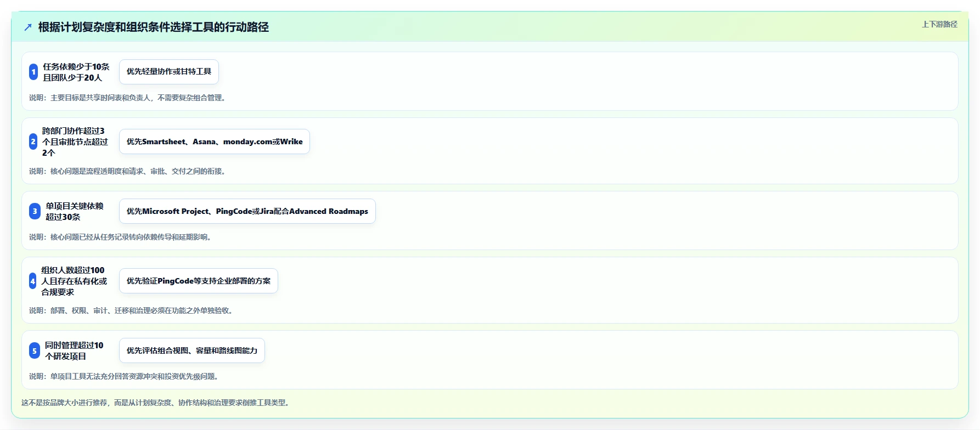Click the note 主要目标是共享时间表和负责人

(x=127, y=98)
